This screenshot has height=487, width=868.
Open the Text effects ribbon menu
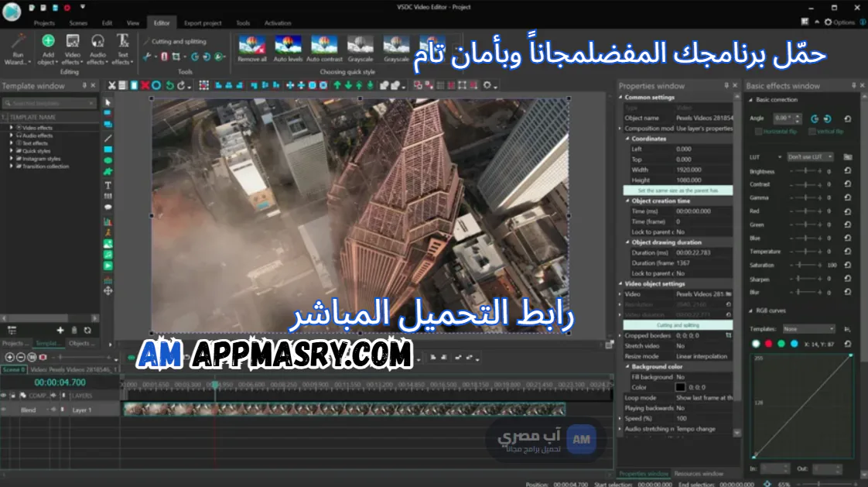click(122, 49)
